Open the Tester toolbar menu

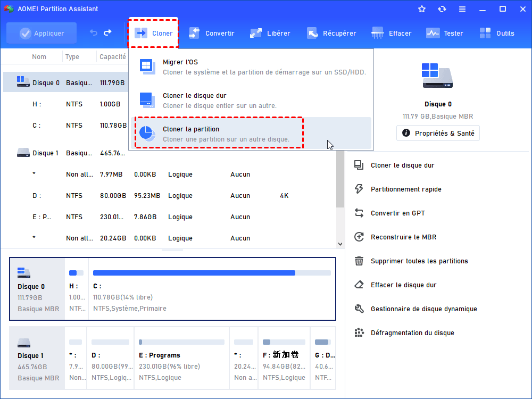coord(444,33)
